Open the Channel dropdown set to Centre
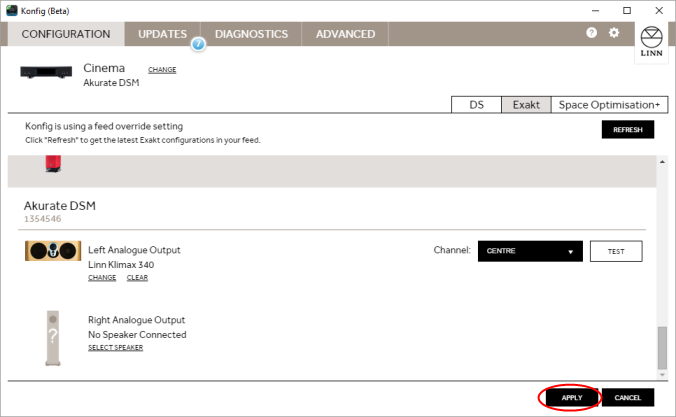Viewport: 676px width, 417px height. pyautogui.click(x=530, y=251)
